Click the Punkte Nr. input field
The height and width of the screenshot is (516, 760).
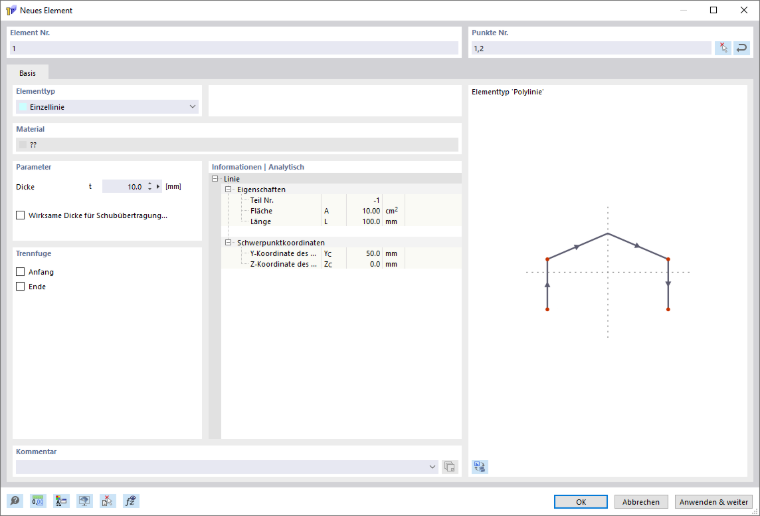click(x=591, y=48)
